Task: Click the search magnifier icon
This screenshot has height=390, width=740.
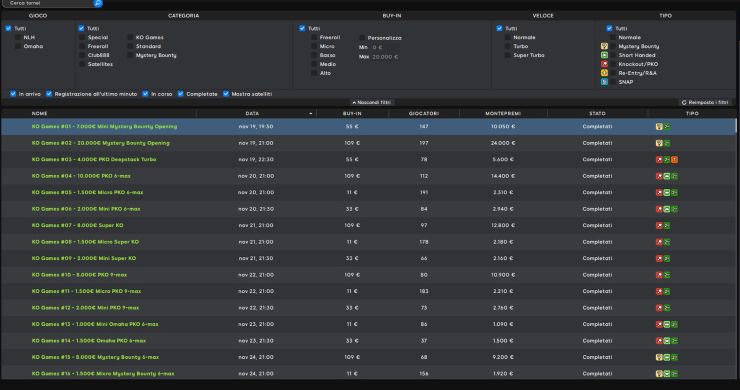Action: 98,3
